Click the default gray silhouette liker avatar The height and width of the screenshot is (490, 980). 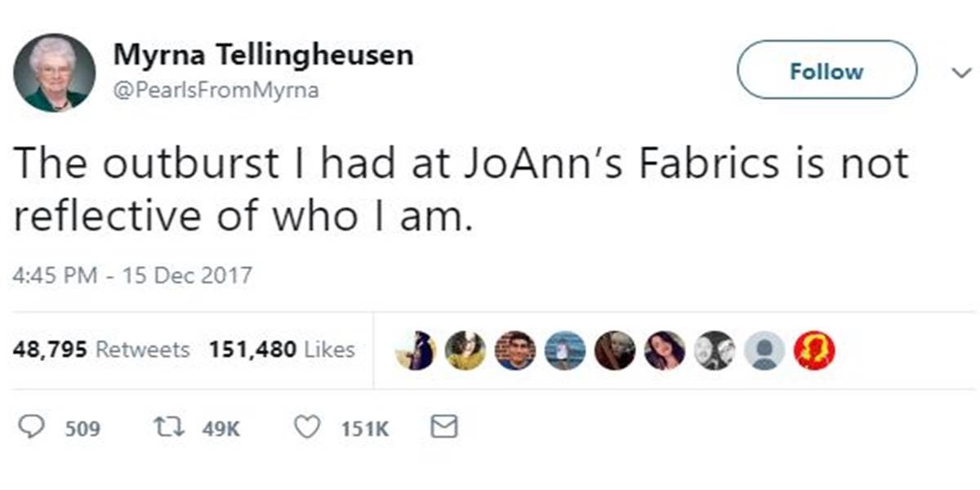[764, 351]
